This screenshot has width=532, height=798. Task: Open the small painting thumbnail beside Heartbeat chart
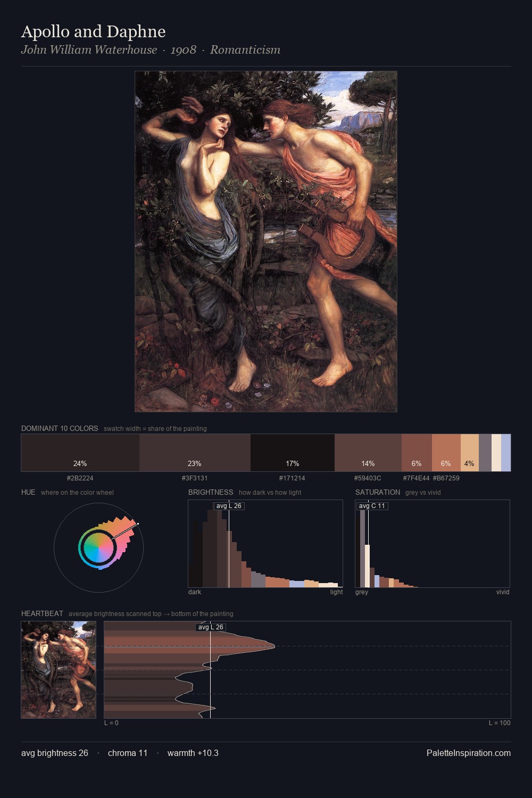(x=59, y=670)
